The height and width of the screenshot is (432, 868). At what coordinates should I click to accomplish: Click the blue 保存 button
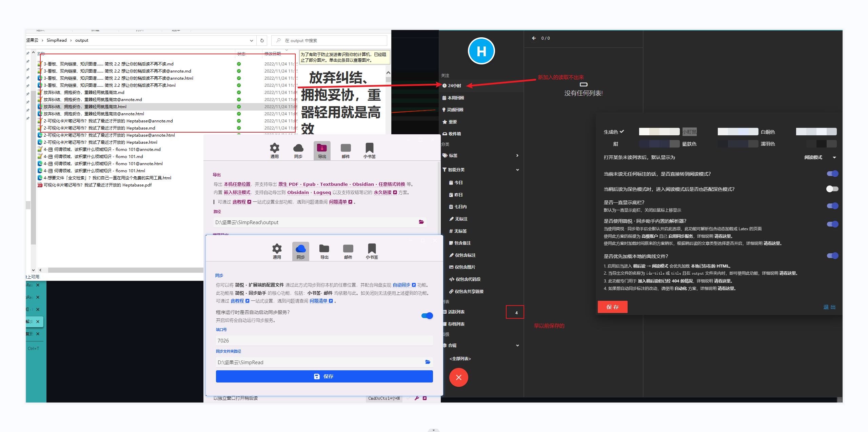324,376
